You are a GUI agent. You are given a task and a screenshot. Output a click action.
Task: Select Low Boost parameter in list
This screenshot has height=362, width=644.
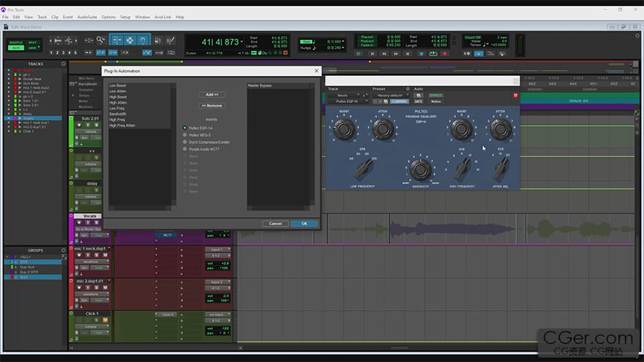[x=139, y=86]
